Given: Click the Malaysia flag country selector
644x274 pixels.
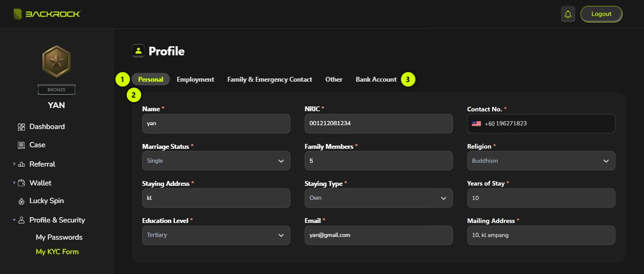Looking at the screenshot, I should point(477,124).
